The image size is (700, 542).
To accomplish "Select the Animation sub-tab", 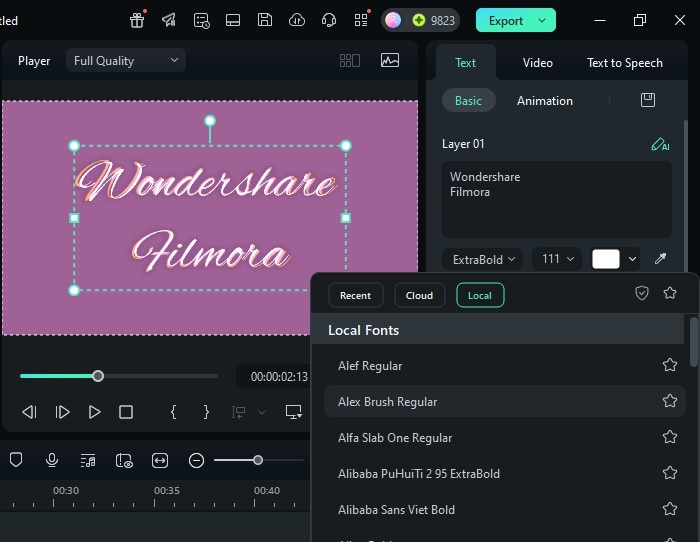I will (x=545, y=100).
